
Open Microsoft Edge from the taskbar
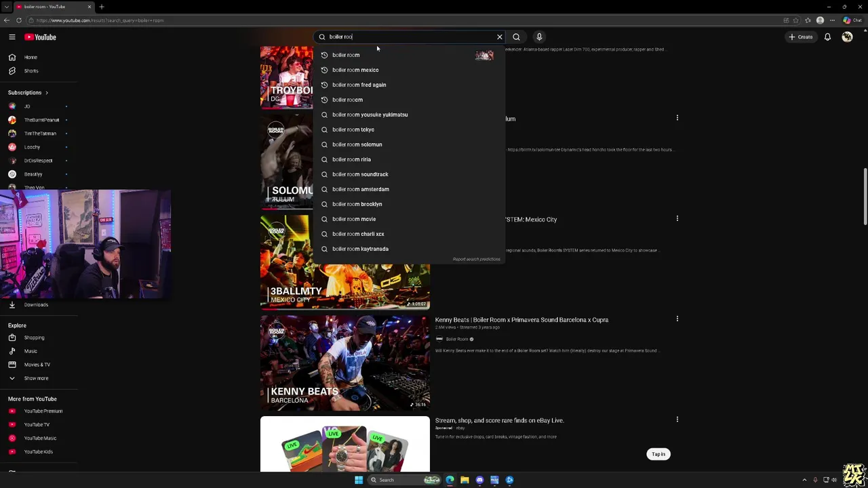[x=450, y=480]
